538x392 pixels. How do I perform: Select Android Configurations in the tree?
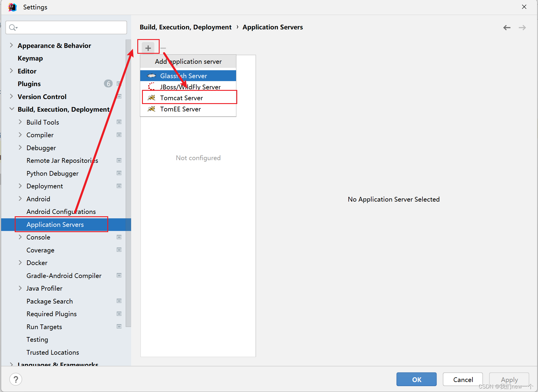pyautogui.click(x=61, y=212)
